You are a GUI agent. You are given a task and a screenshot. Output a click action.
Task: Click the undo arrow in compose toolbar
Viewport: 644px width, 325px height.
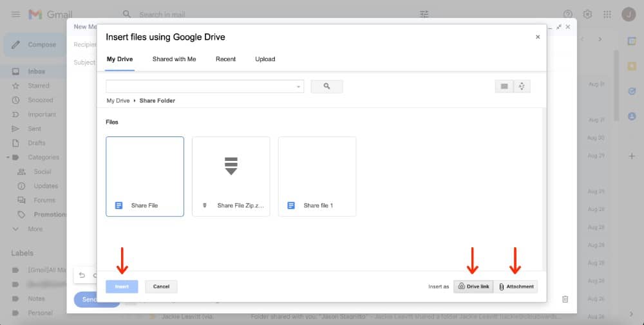tap(82, 275)
